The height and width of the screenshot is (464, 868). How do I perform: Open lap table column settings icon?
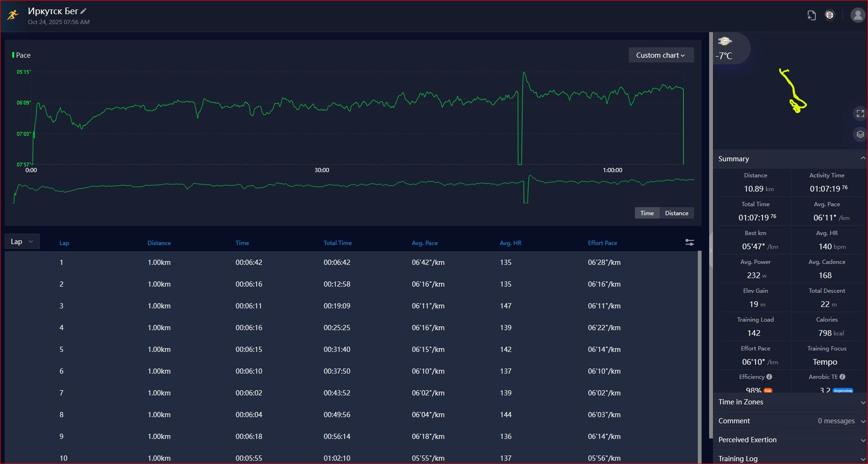point(690,242)
